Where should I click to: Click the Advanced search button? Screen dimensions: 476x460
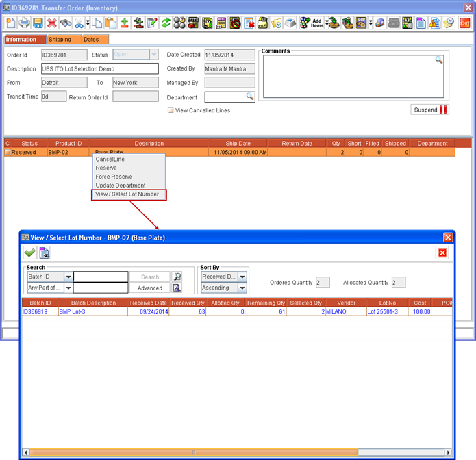[149, 288]
